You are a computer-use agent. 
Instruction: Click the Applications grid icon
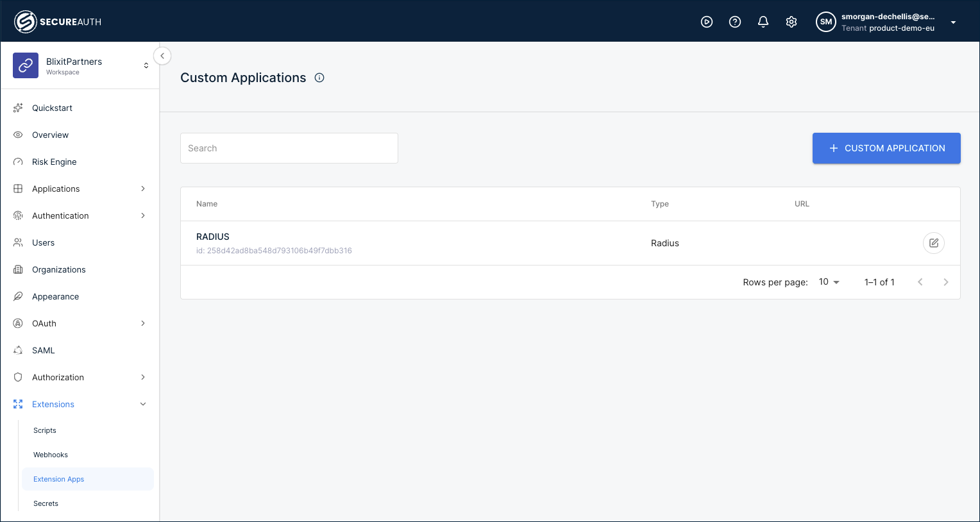coord(18,189)
